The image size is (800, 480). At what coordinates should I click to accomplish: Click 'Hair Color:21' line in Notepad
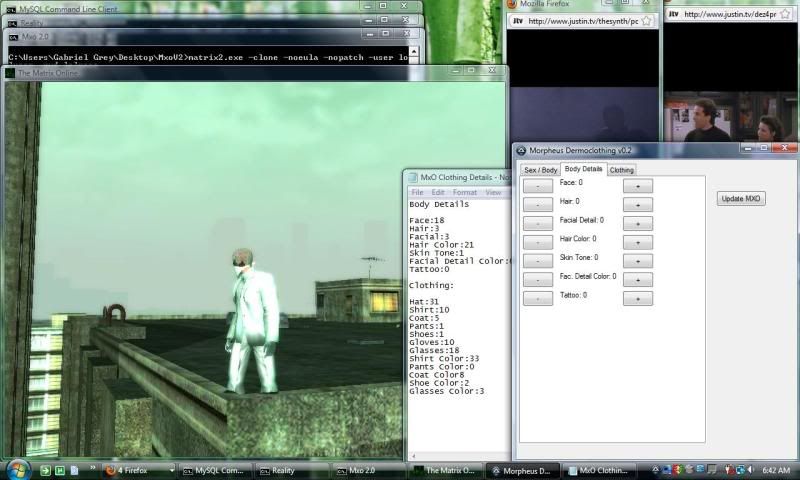[441, 245]
